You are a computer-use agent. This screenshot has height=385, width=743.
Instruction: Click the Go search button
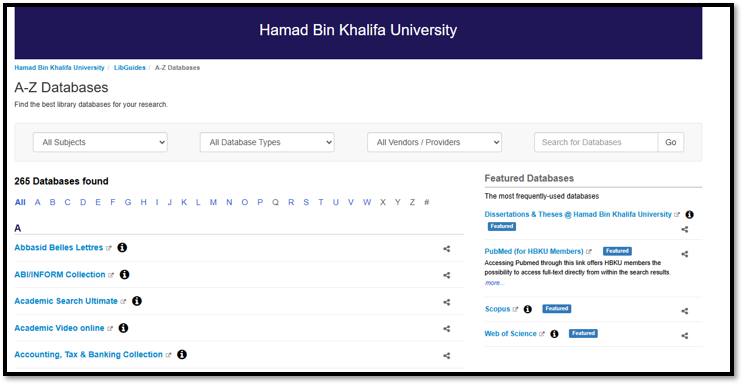coord(671,142)
